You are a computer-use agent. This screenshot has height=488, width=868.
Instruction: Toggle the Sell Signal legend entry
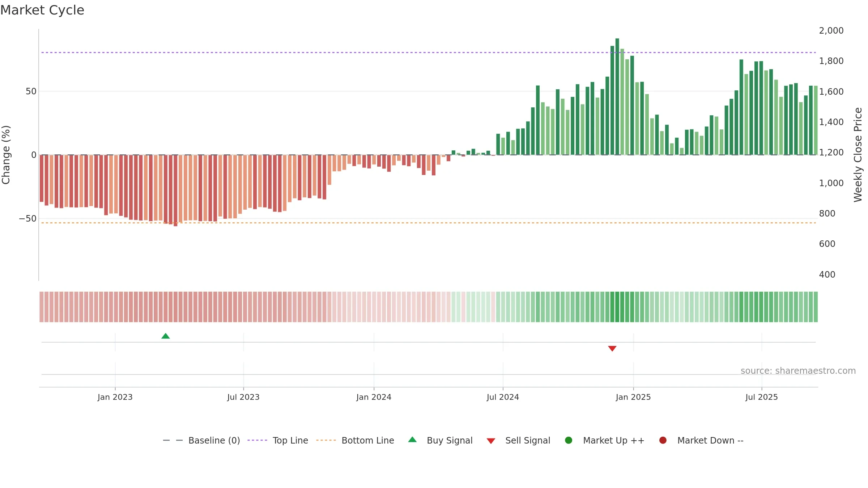518,440
